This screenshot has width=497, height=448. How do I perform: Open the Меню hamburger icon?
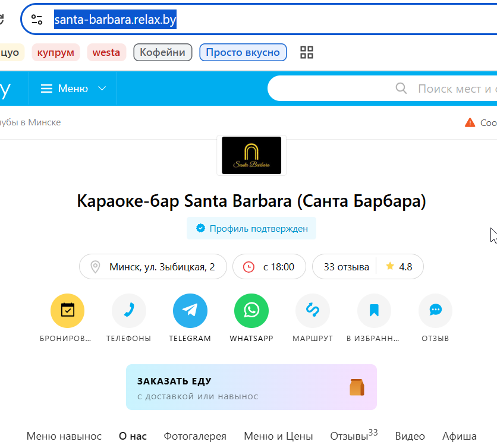(x=46, y=89)
